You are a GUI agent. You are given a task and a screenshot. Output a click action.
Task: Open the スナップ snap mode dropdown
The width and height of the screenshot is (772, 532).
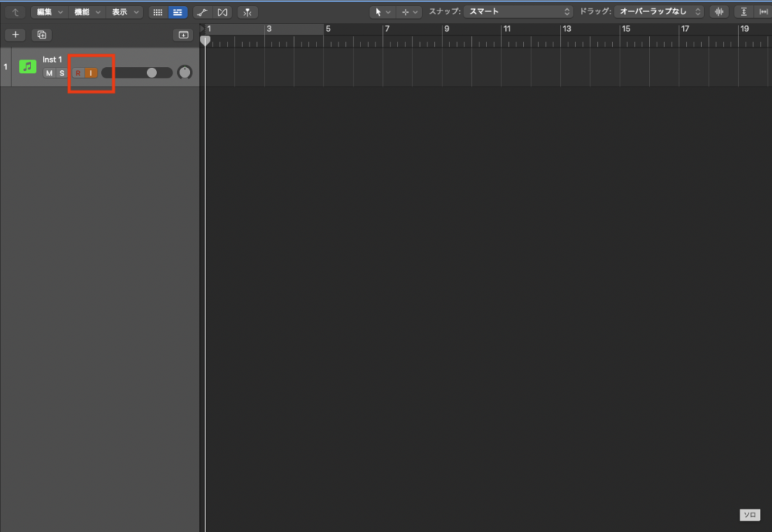(x=519, y=12)
